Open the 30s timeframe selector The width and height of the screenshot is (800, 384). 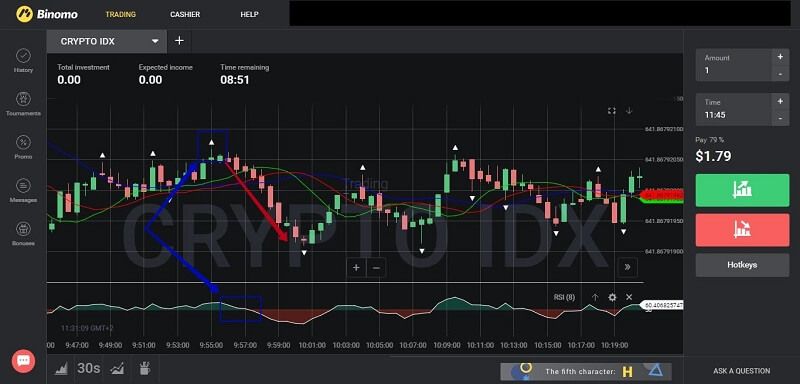pyautogui.click(x=89, y=368)
